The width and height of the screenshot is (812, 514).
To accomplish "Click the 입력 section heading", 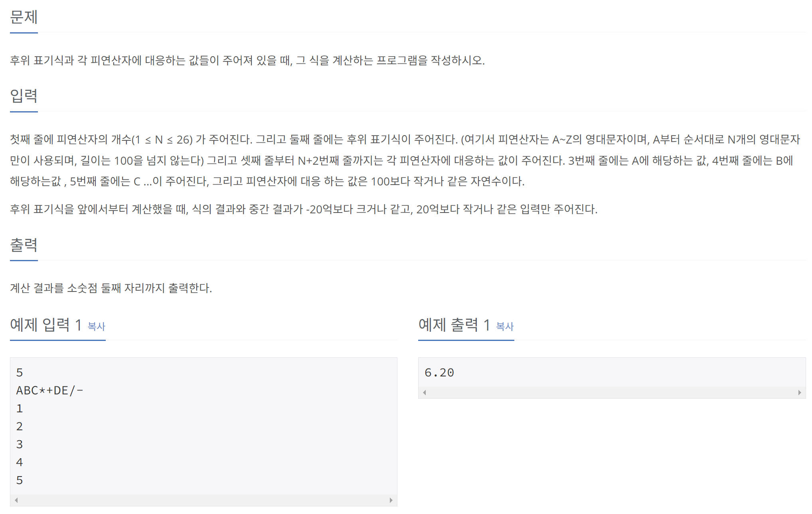I will (24, 96).
